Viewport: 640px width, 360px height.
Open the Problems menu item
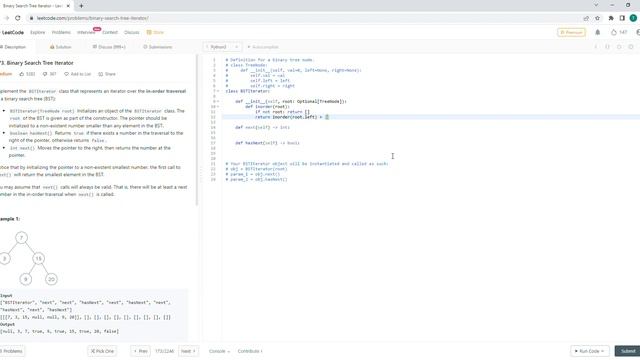click(61, 32)
